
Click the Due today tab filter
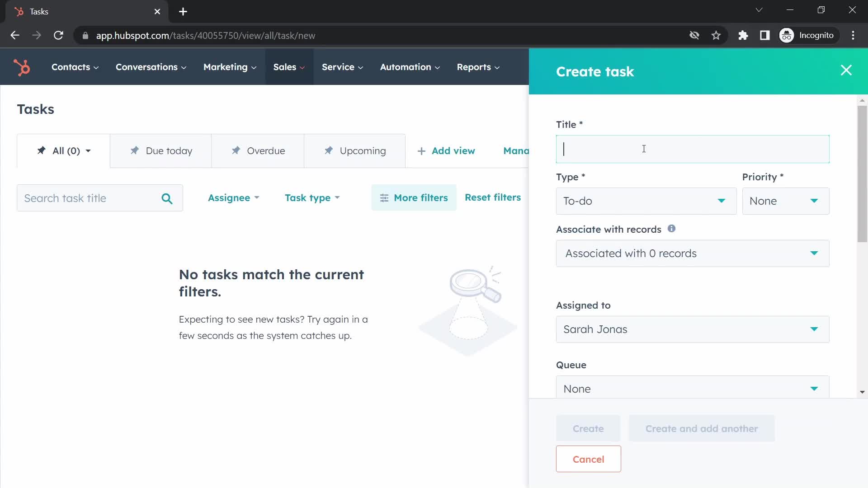pos(160,150)
